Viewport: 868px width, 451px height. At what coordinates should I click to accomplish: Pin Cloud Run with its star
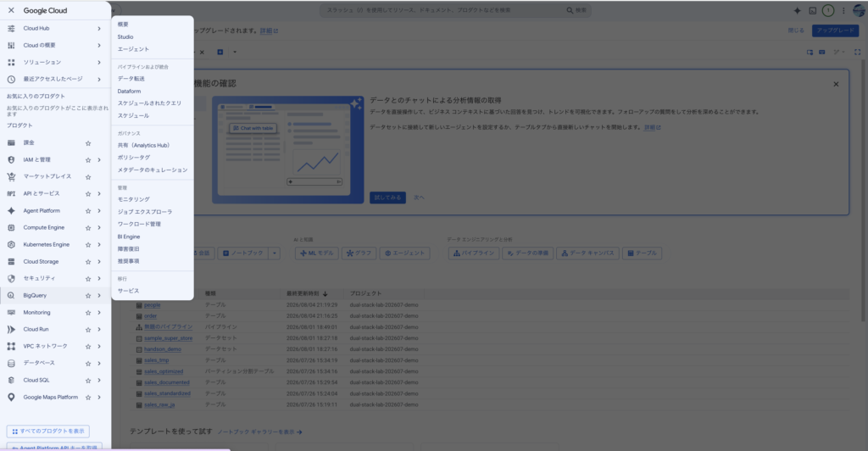click(x=88, y=330)
